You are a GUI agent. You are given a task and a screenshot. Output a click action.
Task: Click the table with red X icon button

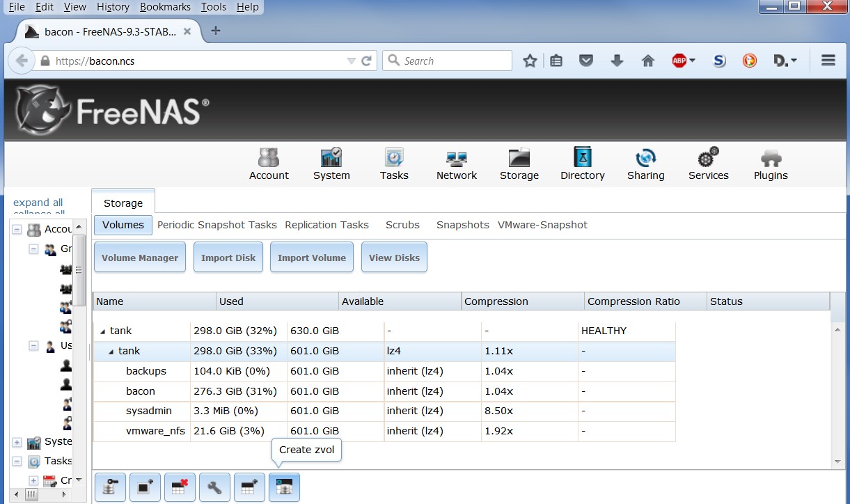[x=180, y=487]
